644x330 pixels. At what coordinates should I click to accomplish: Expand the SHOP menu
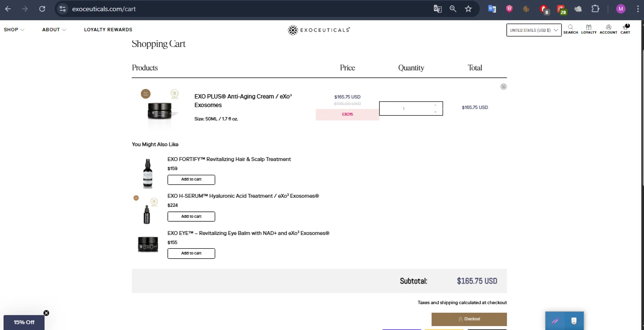coord(14,30)
